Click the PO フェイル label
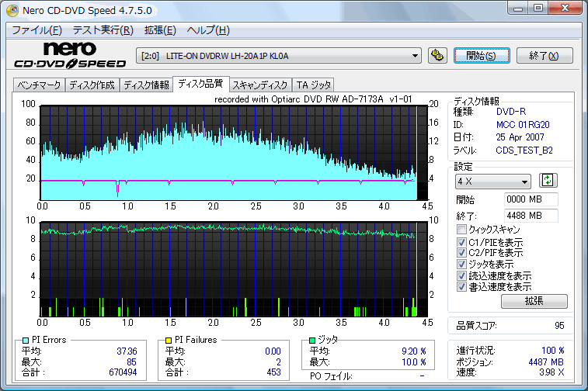The image size is (588, 391). click(x=331, y=376)
